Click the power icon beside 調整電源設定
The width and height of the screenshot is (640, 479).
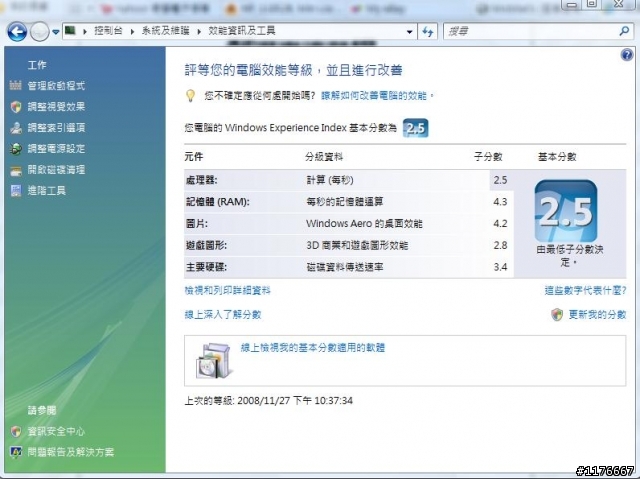[16, 149]
